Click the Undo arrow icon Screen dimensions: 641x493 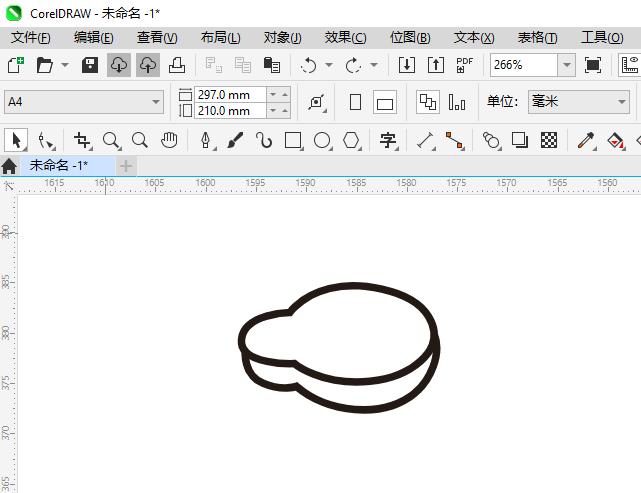click(308, 65)
